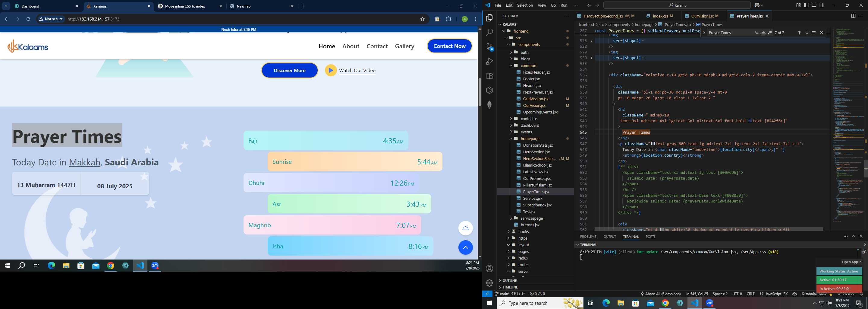The image size is (868, 309).
Task: Unfold the code at line 525
Action: coord(591,41)
